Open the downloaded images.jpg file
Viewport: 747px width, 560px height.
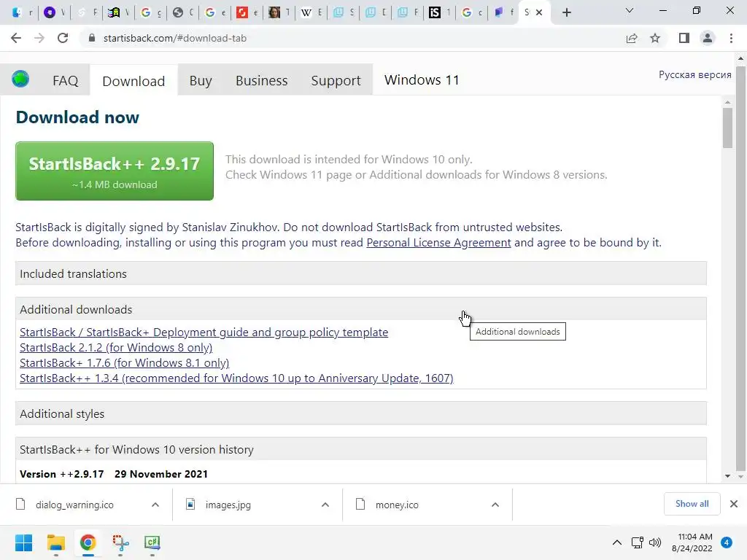(x=228, y=505)
